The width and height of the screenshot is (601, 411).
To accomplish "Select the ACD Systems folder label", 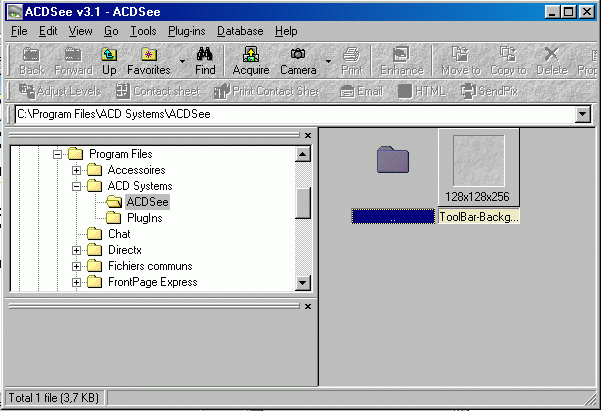I will [140, 186].
